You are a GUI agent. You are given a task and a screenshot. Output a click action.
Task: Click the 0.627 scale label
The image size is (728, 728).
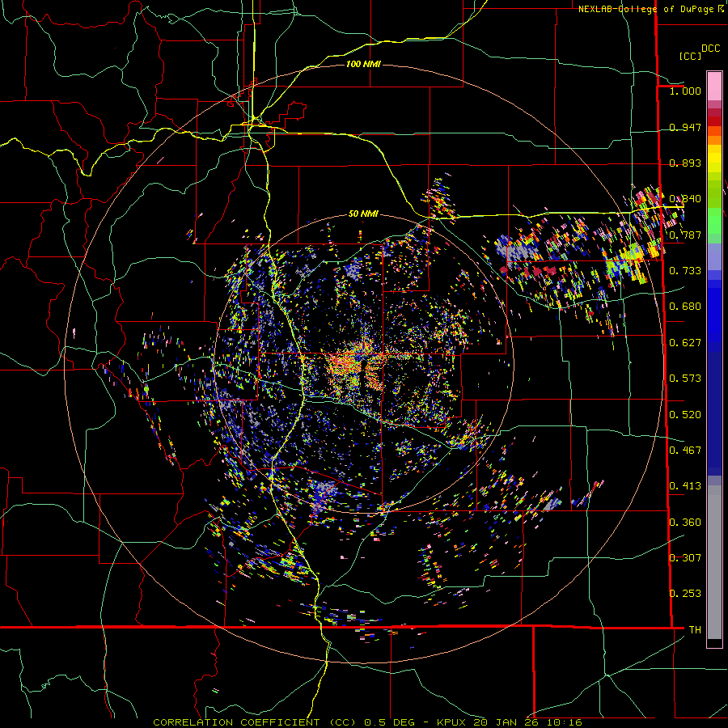pos(685,343)
